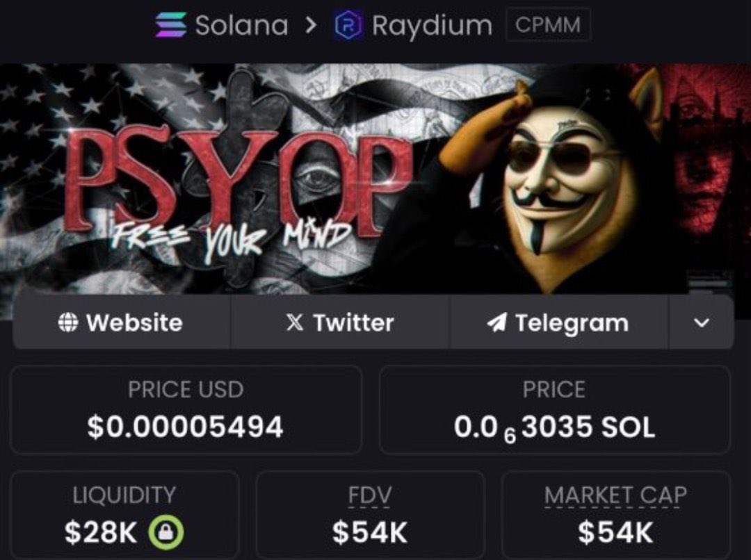751x560 pixels.
Task: Click the PSYOP banner image
Action: pos(375,179)
